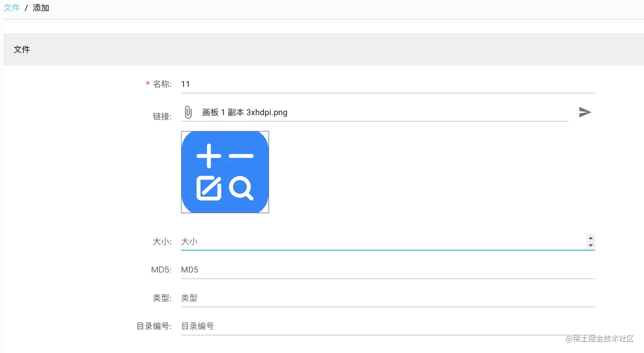Image resolution: width=644 pixels, height=353 pixels.
Task: Click the 目录编号 field label
Action: pyautogui.click(x=154, y=326)
